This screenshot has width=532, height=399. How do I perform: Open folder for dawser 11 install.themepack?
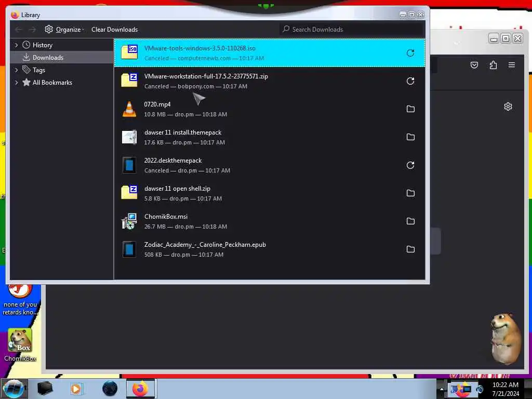coord(410,137)
